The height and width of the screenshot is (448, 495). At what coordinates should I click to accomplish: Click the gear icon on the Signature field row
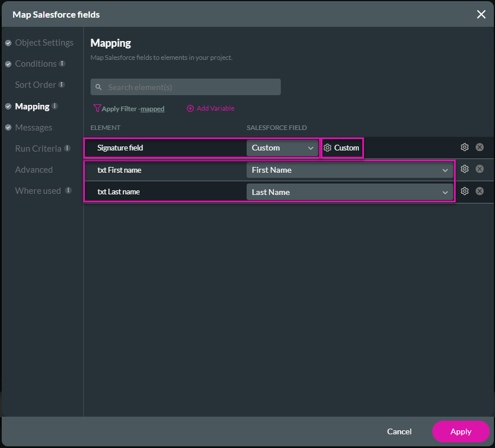pyautogui.click(x=464, y=146)
